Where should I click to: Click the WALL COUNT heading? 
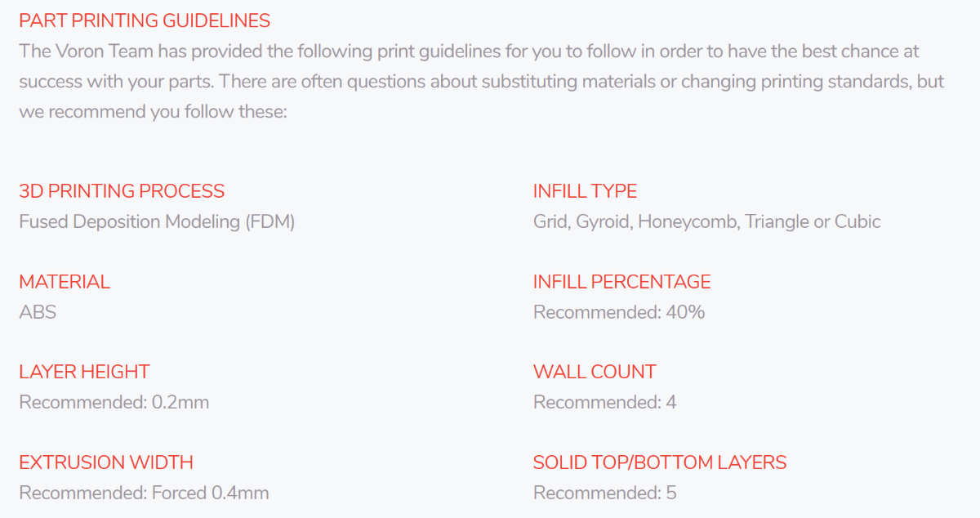pyautogui.click(x=595, y=372)
